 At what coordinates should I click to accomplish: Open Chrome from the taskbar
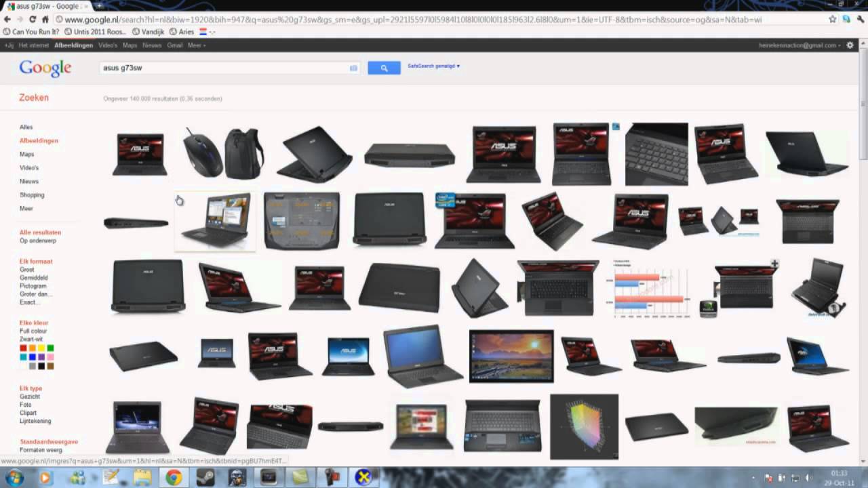tap(174, 477)
